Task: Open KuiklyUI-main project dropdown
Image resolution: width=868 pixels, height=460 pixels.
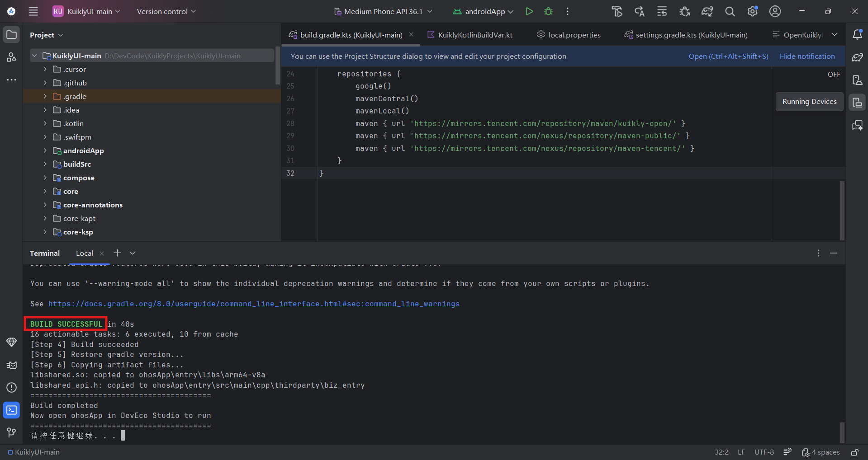Action: (87, 11)
